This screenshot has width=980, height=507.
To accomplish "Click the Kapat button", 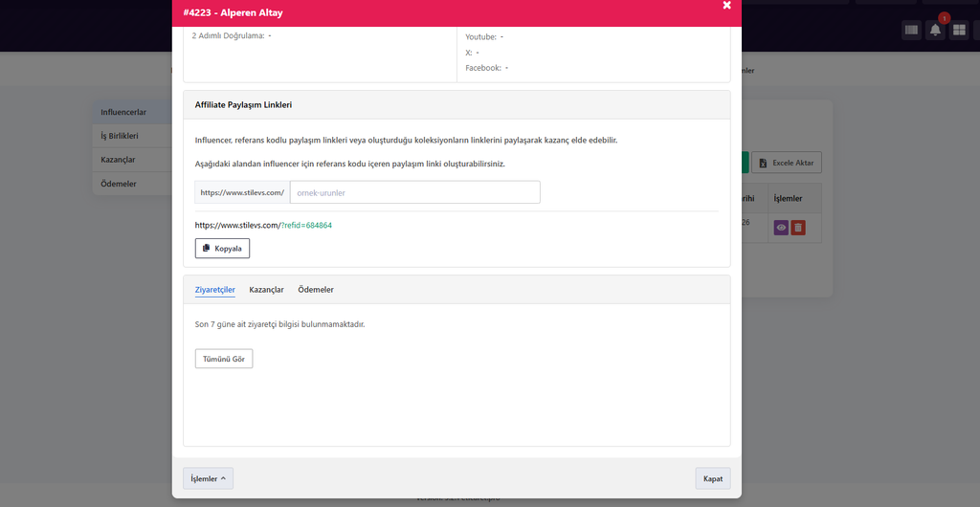I will [x=713, y=478].
